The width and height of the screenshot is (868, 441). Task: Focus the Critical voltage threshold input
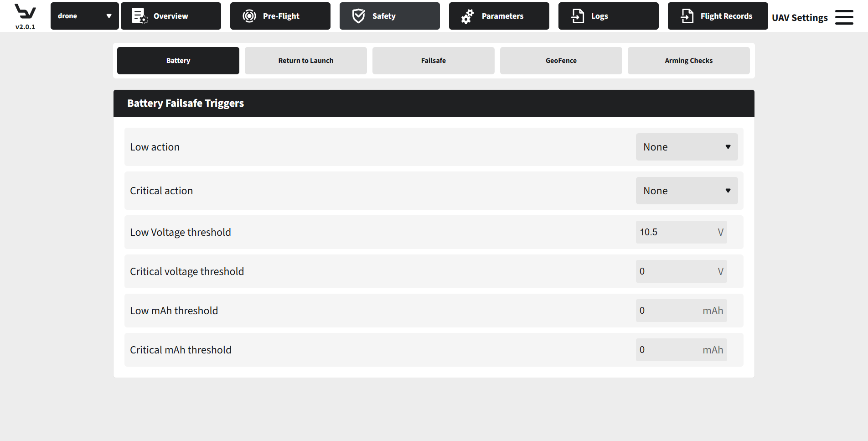(675, 271)
